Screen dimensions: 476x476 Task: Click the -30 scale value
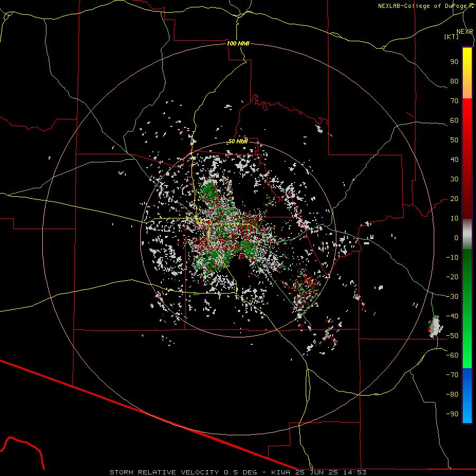pyautogui.click(x=452, y=297)
